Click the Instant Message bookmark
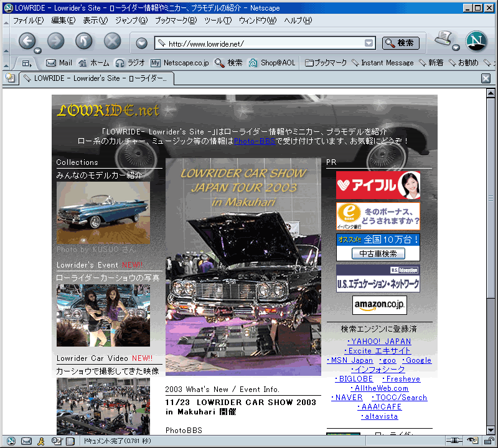This screenshot has height=448, width=498. click(x=383, y=63)
